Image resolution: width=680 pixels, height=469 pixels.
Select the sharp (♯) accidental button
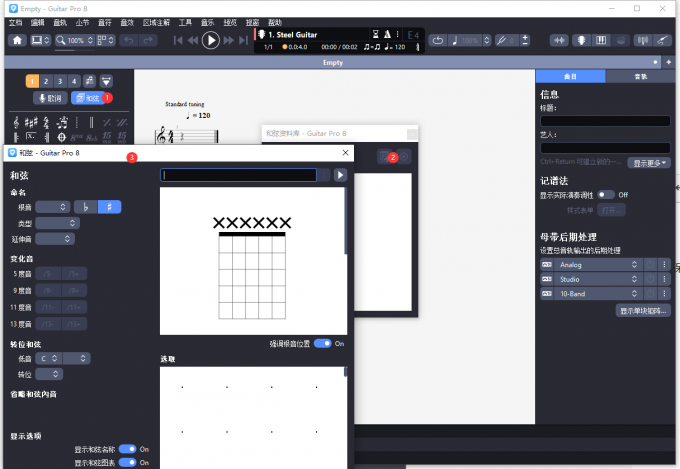click(x=108, y=207)
